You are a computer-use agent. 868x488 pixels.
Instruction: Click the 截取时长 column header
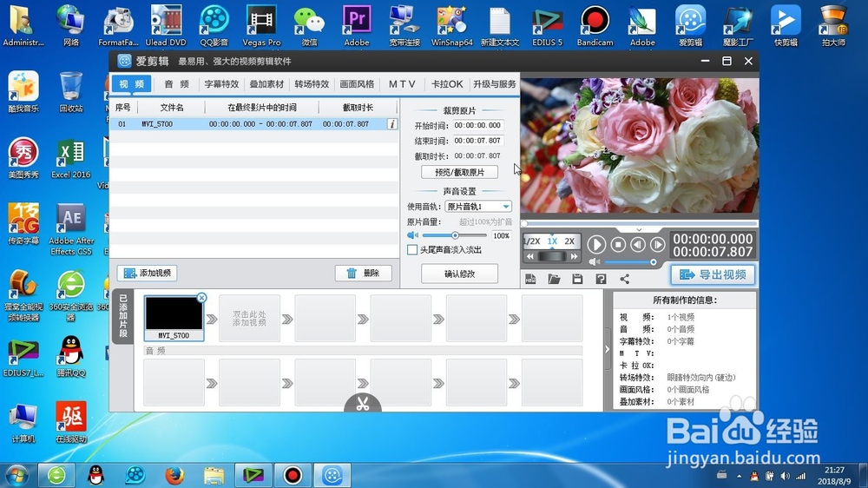click(358, 108)
